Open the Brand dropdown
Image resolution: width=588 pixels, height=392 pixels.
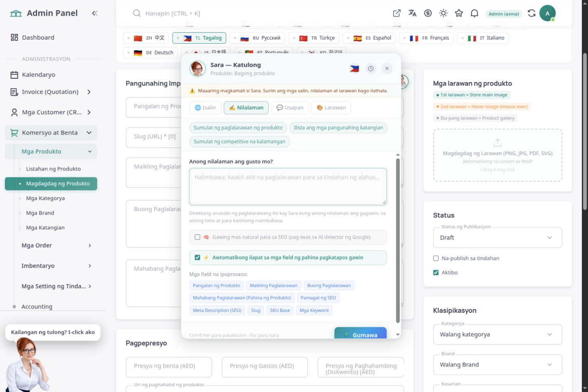click(x=498, y=365)
